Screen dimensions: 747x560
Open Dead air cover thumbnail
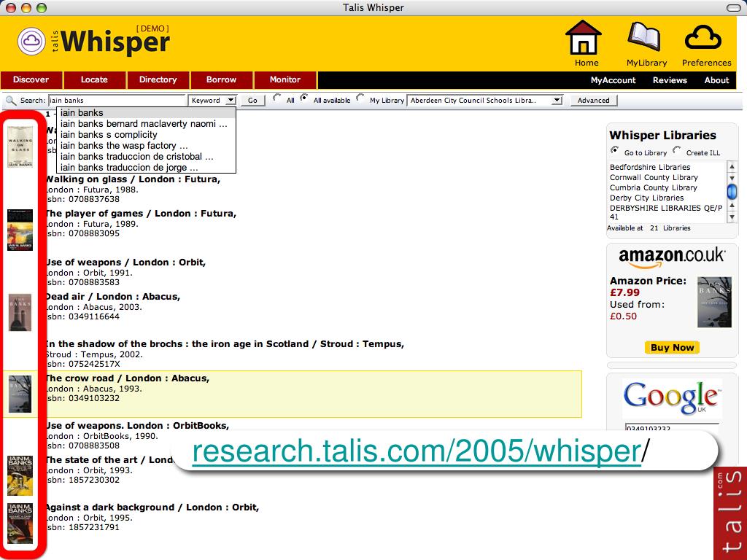(20, 312)
